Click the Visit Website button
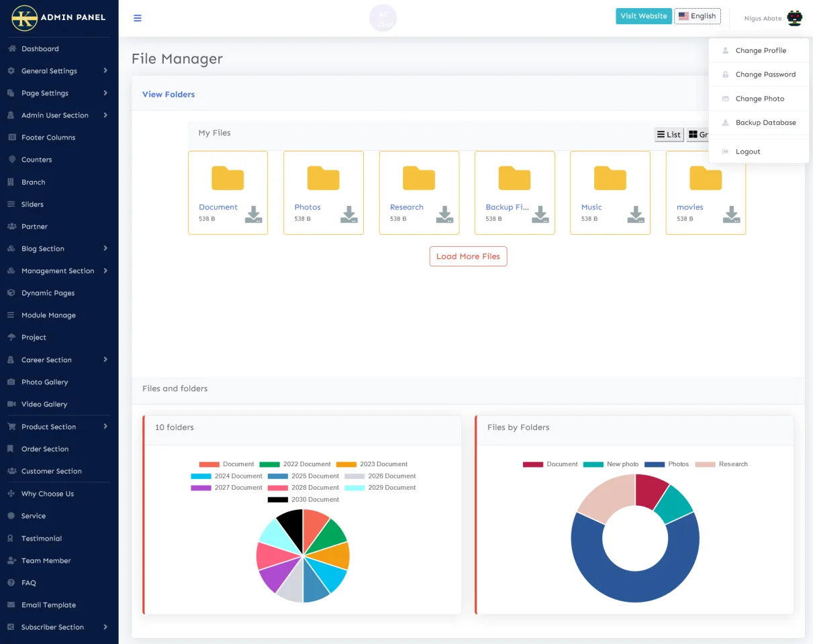Screen dimensions: 813x644 tap(644, 16)
